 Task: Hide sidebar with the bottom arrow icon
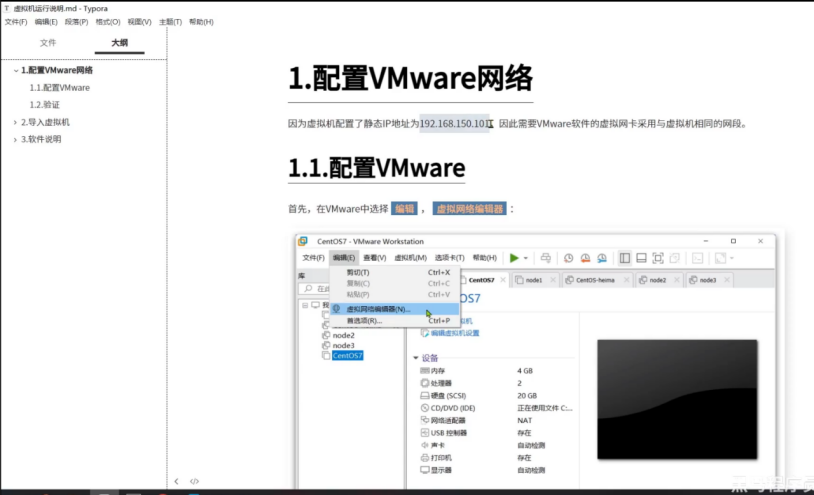point(177,481)
